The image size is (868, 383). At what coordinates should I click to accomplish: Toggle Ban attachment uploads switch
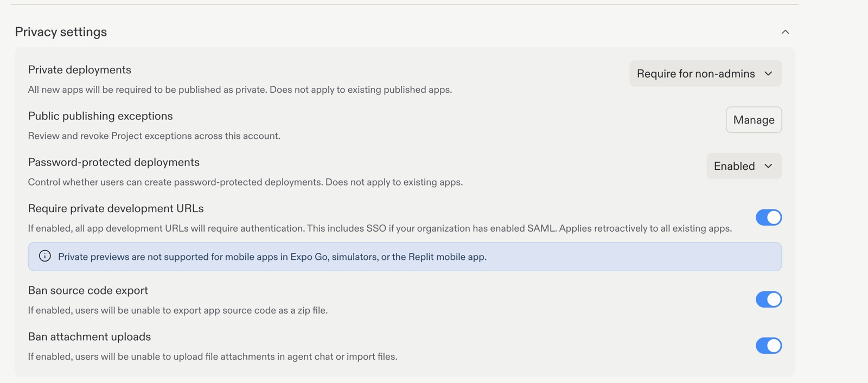769,346
